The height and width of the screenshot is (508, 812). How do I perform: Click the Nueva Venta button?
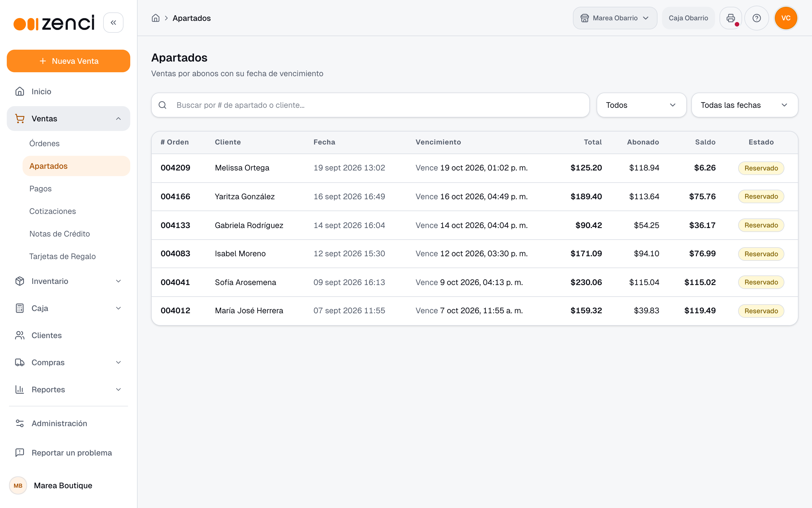69,61
